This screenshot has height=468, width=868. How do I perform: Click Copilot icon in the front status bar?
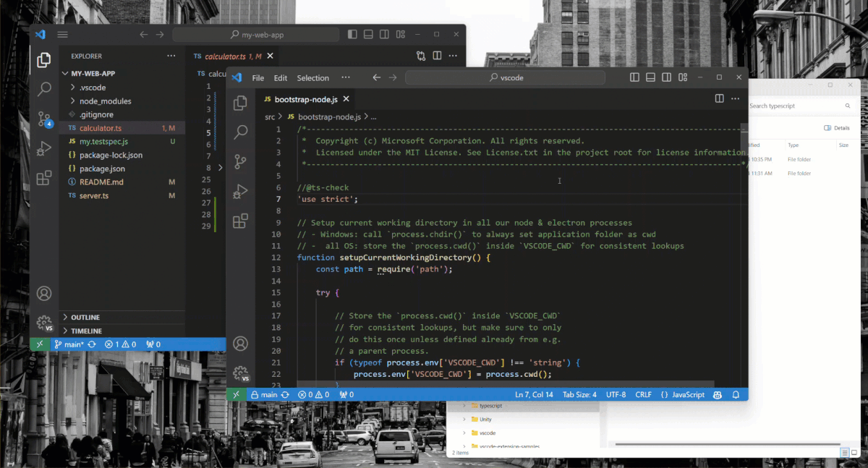pyautogui.click(x=718, y=395)
